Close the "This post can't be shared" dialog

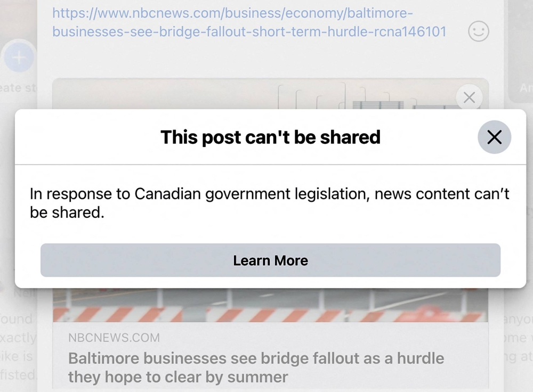pos(494,137)
